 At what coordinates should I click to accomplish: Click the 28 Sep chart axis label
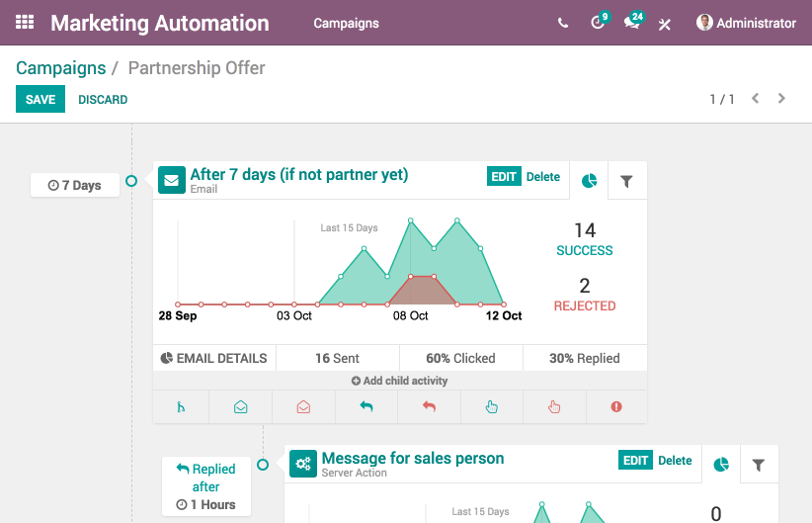click(x=177, y=315)
